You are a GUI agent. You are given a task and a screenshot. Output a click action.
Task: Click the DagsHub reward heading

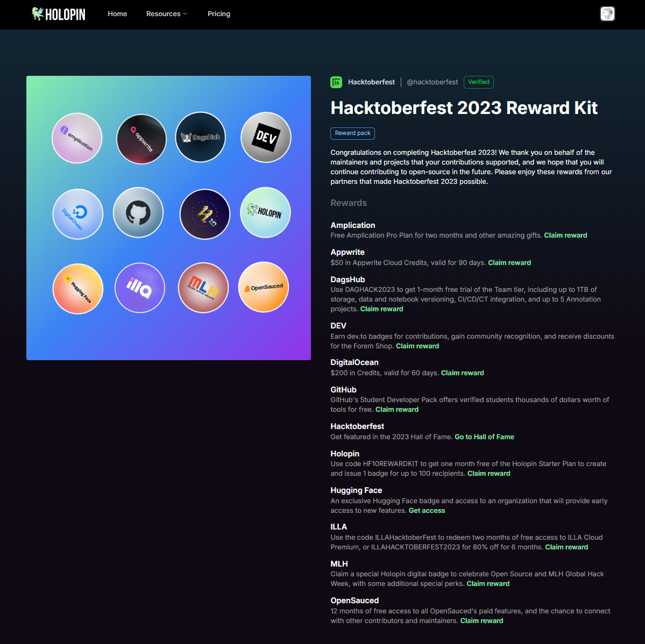(348, 280)
